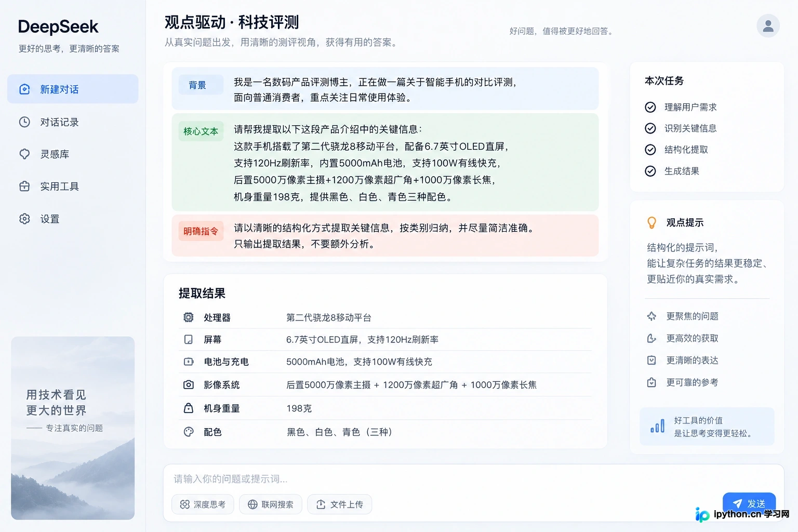Click the icon beside 更可靠的参考
Image resolution: width=798 pixels, height=532 pixels.
tap(651, 382)
